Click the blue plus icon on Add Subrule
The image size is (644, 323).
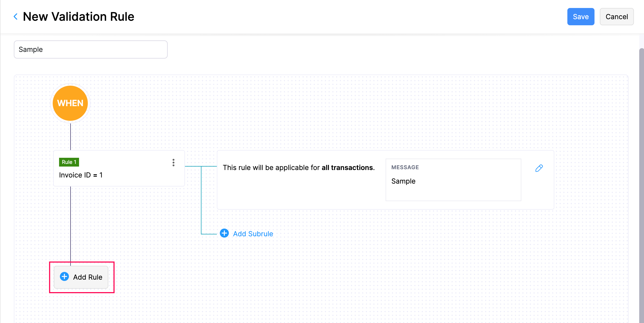click(x=225, y=234)
